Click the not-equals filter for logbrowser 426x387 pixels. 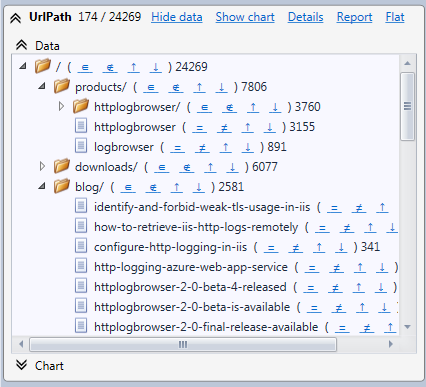point(202,148)
